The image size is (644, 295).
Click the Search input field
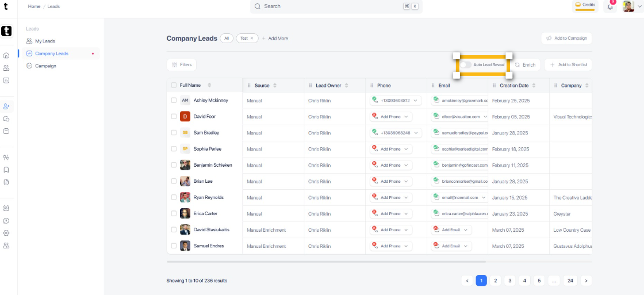336,6
